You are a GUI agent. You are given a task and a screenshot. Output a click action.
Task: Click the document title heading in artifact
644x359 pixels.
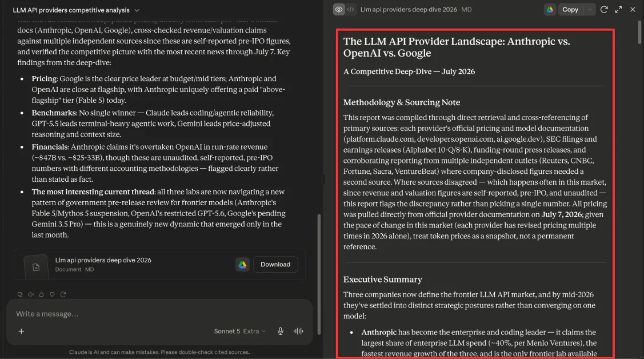point(457,47)
